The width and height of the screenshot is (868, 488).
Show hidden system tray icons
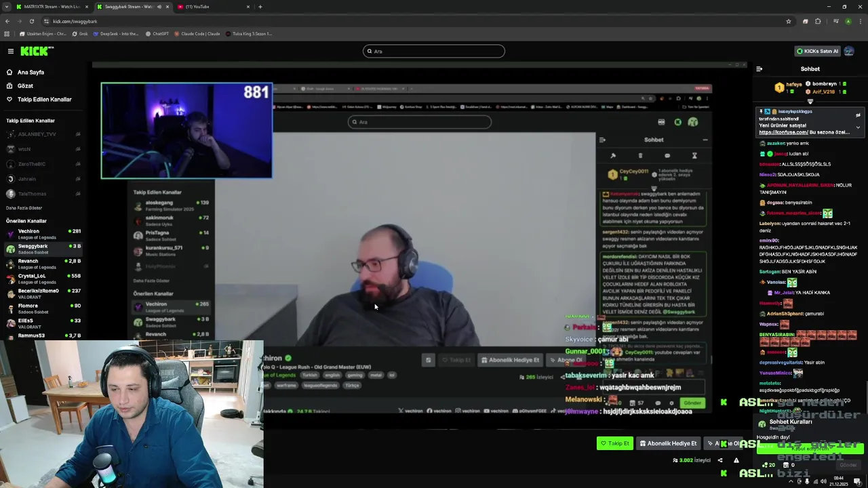tap(791, 481)
